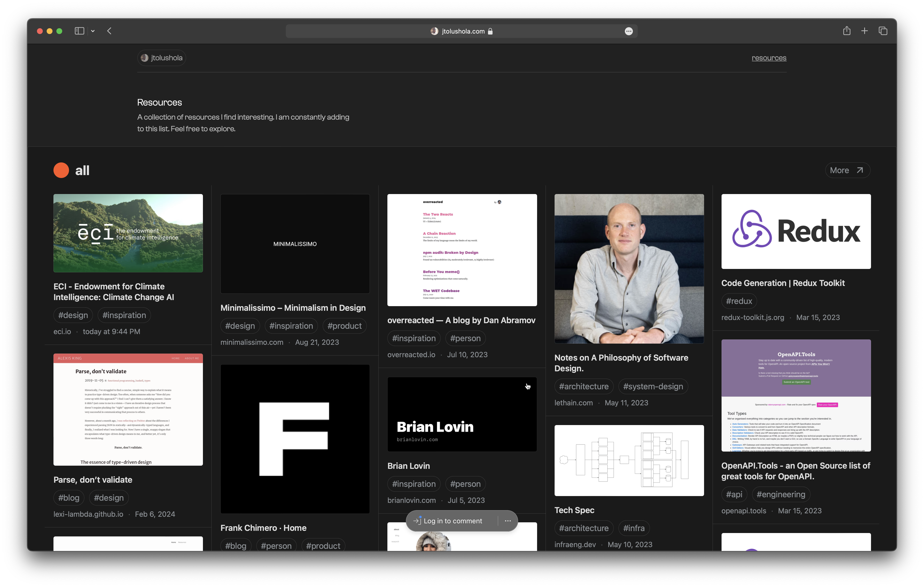Select #inspiration tag under ECI card
Viewport: 924px width, 587px height.
(x=124, y=315)
